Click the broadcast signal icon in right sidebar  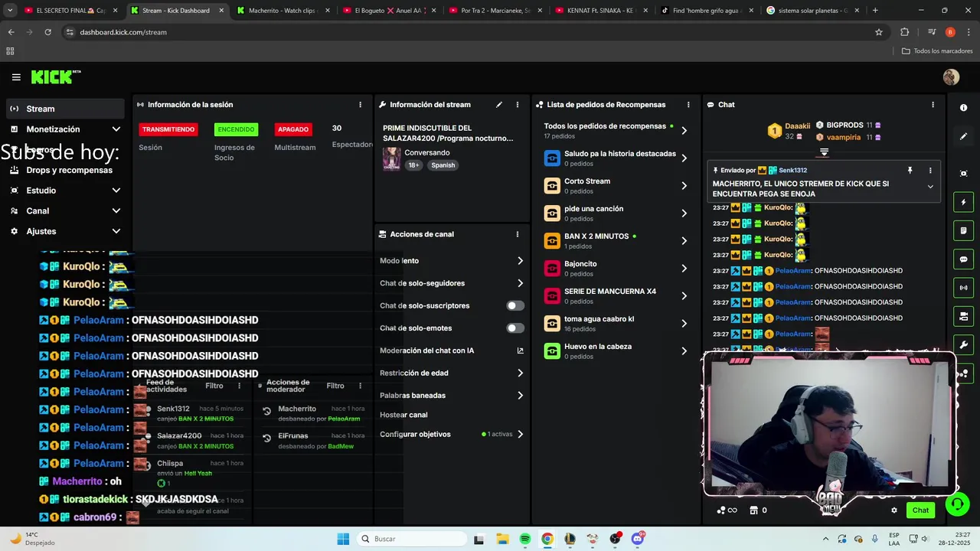pyautogui.click(x=963, y=288)
